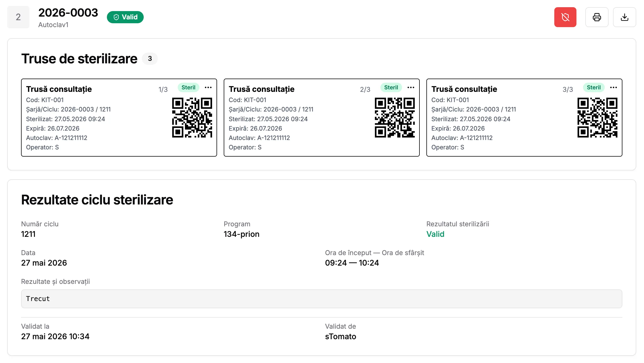Click cycle number value 1211
This screenshot has width=644, height=363.
coord(28,234)
